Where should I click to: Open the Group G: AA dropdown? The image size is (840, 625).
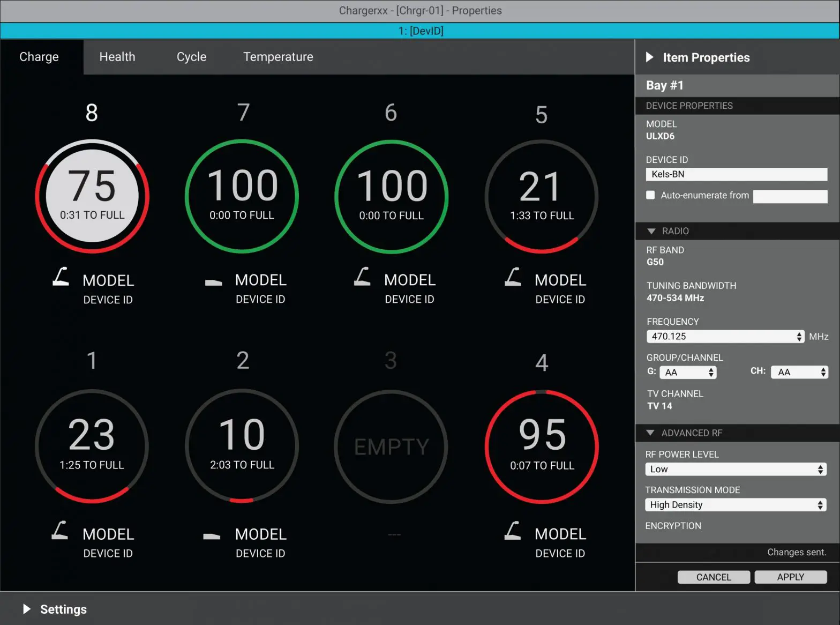pyautogui.click(x=688, y=372)
